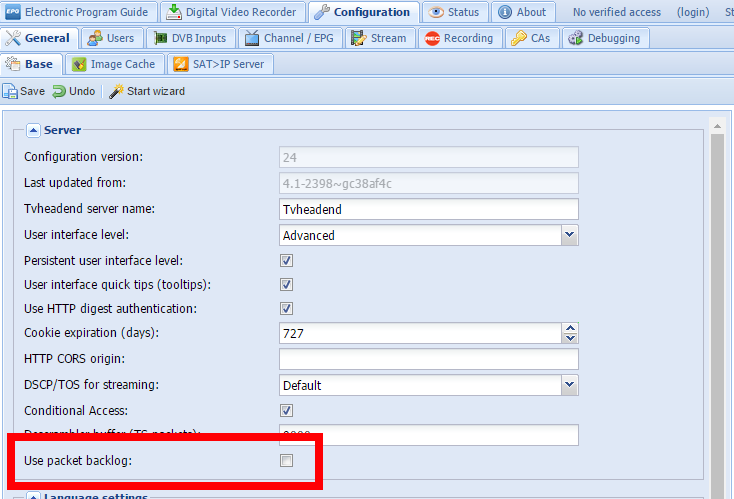Open the Recording tab with REC icon
Screen dimensions: 734x499
tap(432, 38)
